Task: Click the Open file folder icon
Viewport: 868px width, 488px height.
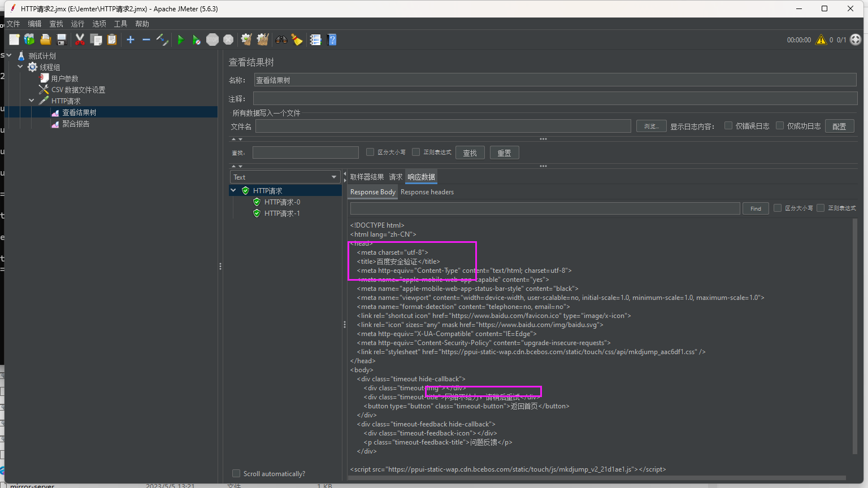Action: [x=46, y=40]
